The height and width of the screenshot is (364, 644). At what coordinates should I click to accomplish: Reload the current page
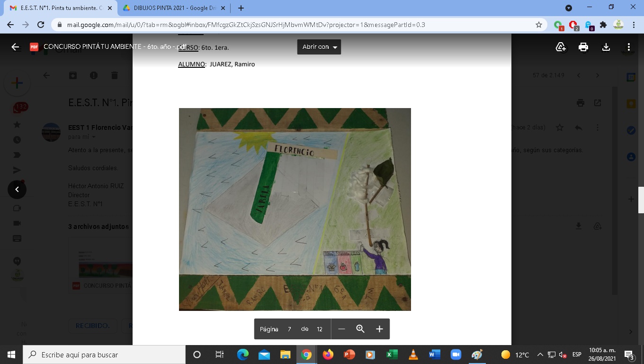[x=41, y=25]
